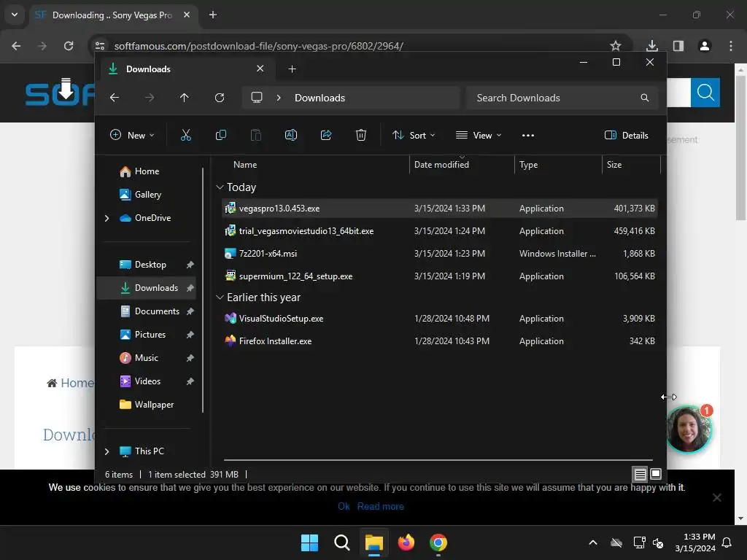Open Videos in navigation pane

click(146, 381)
